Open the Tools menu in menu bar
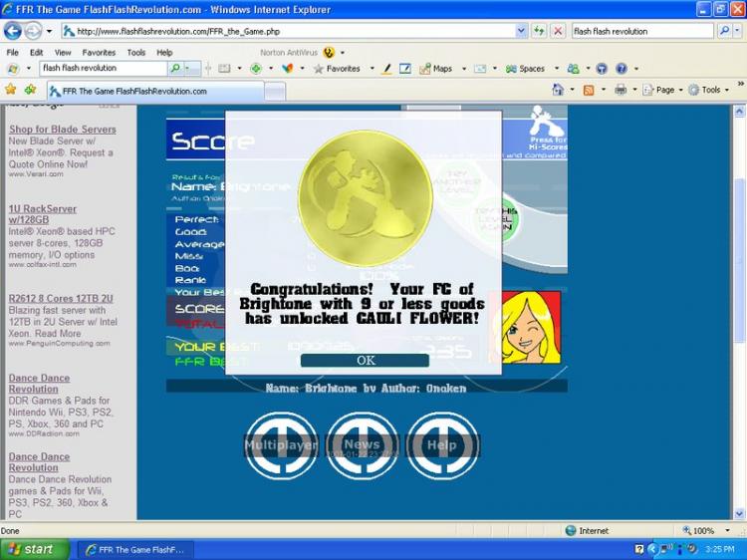Image resolution: width=747 pixels, height=560 pixels. [135, 52]
